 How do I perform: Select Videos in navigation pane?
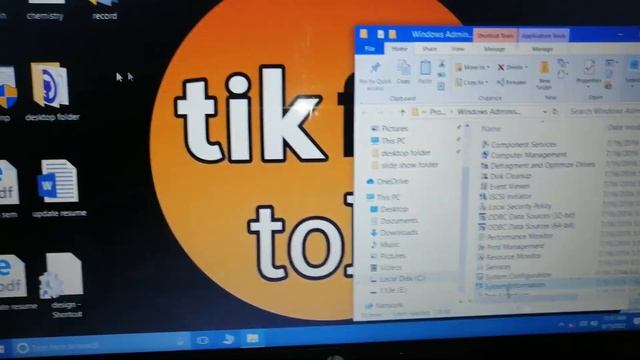click(387, 268)
